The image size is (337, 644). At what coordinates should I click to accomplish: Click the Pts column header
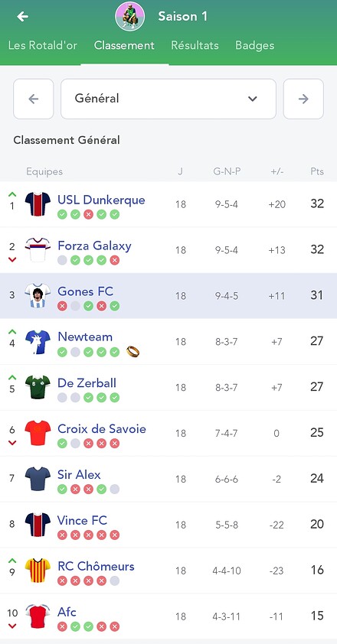coord(317,171)
